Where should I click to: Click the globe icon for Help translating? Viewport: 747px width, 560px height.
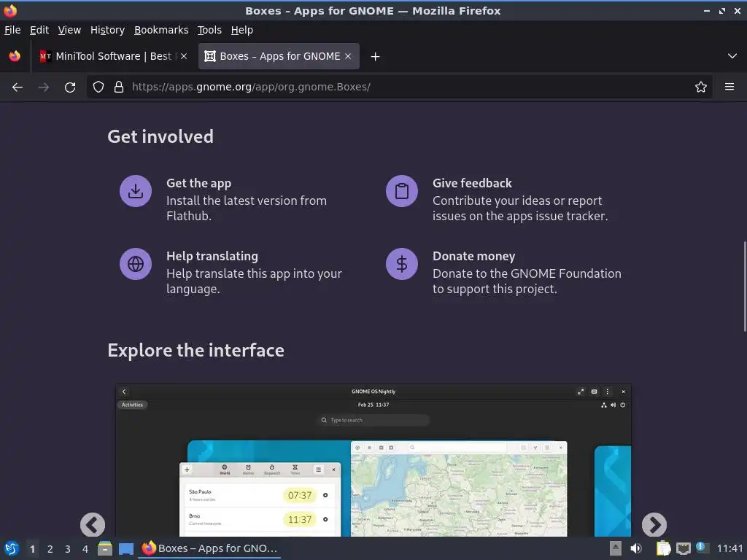point(136,264)
